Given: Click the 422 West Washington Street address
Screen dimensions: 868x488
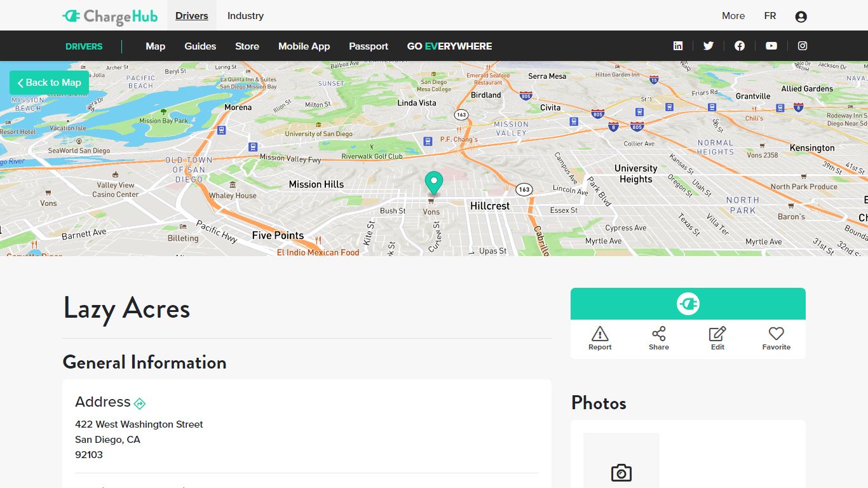Looking at the screenshot, I should click(x=139, y=424).
